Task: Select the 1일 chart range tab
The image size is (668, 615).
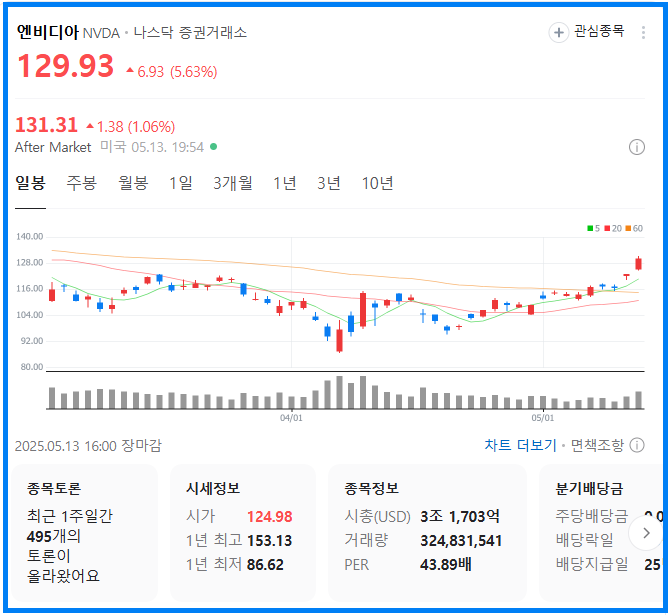Action: [x=181, y=184]
